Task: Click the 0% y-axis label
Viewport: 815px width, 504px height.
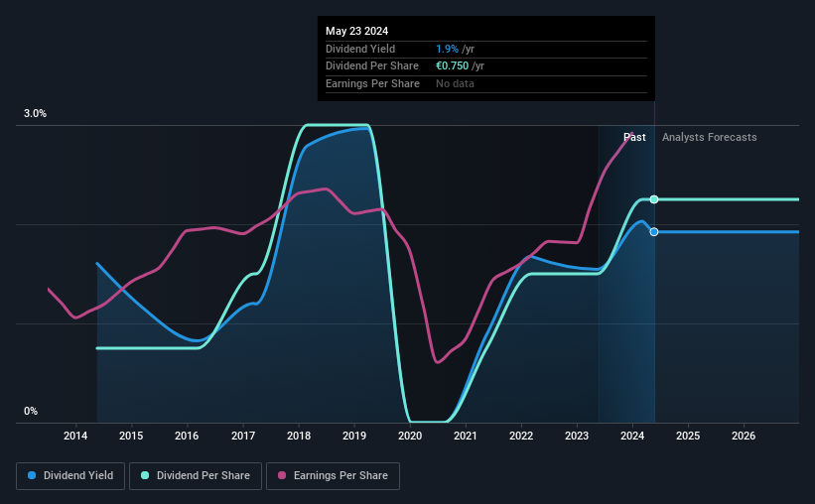Action: [31, 411]
